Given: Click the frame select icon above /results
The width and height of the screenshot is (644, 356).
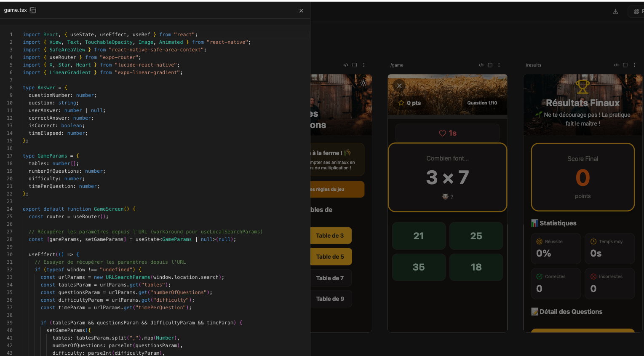Looking at the screenshot, I should point(625,65).
